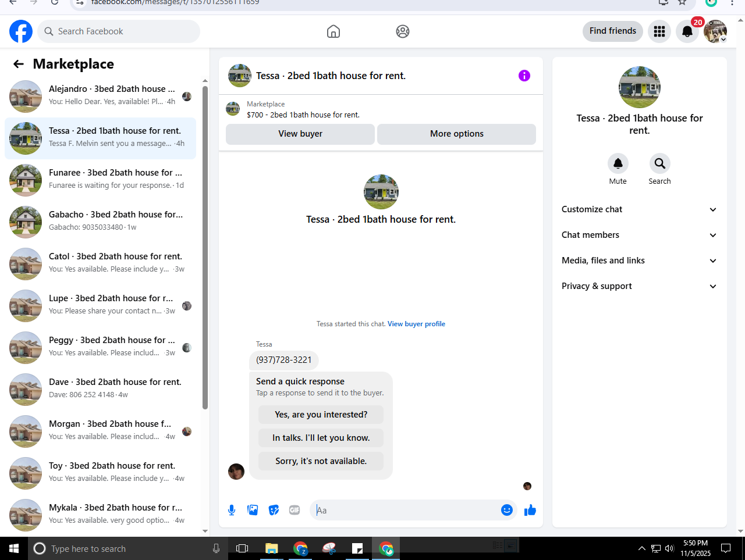Viewport: 745px width, 560px height.
Task: Open Task View in taskbar
Action: pyautogui.click(x=242, y=548)
